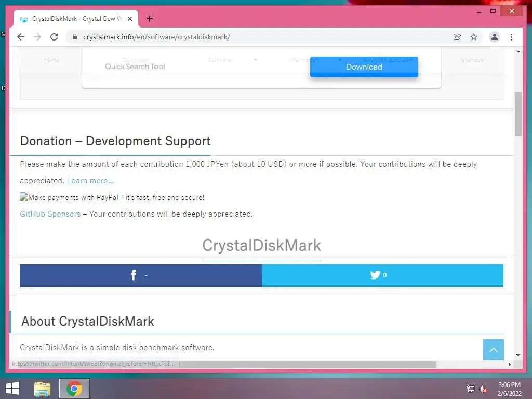Open Chrome three-dot menu
The image size is (532, 399).
coord(511,37)
